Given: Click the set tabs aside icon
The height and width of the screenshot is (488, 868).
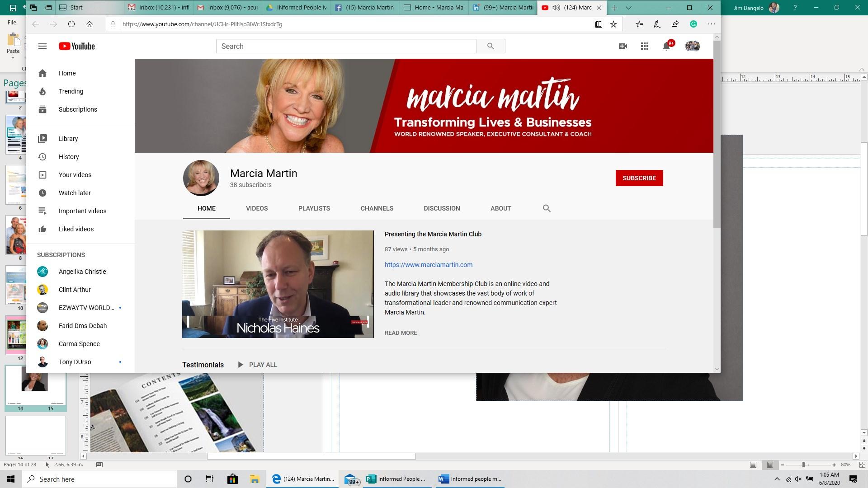Looking at the screenshot, I should (x=48, y=8).
